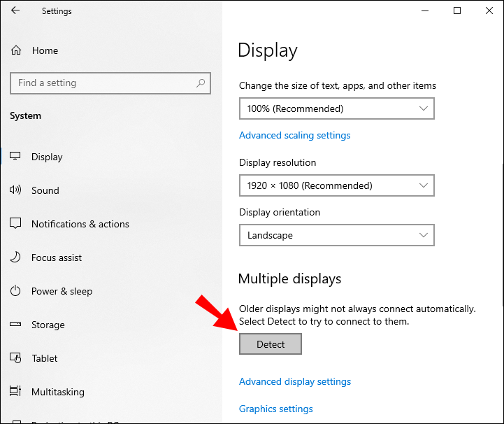The image size is (504, 424).
Task: Maximize the Settings window
Action: pyautogui.click(x=456, y=10)
